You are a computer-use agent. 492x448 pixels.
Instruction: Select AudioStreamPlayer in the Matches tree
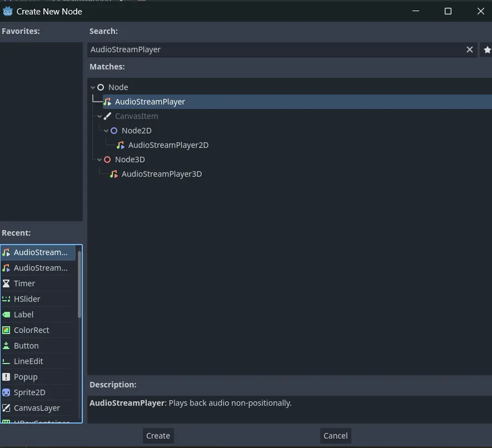(150, 102)
